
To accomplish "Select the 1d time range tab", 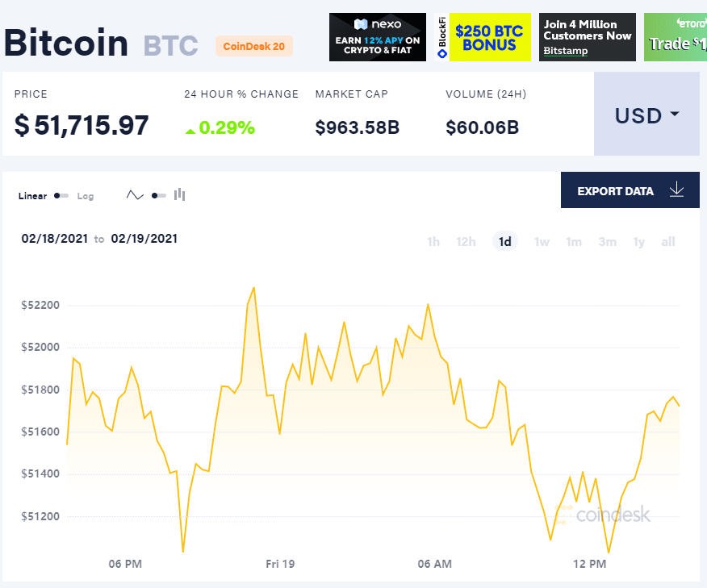I will 505,242.
